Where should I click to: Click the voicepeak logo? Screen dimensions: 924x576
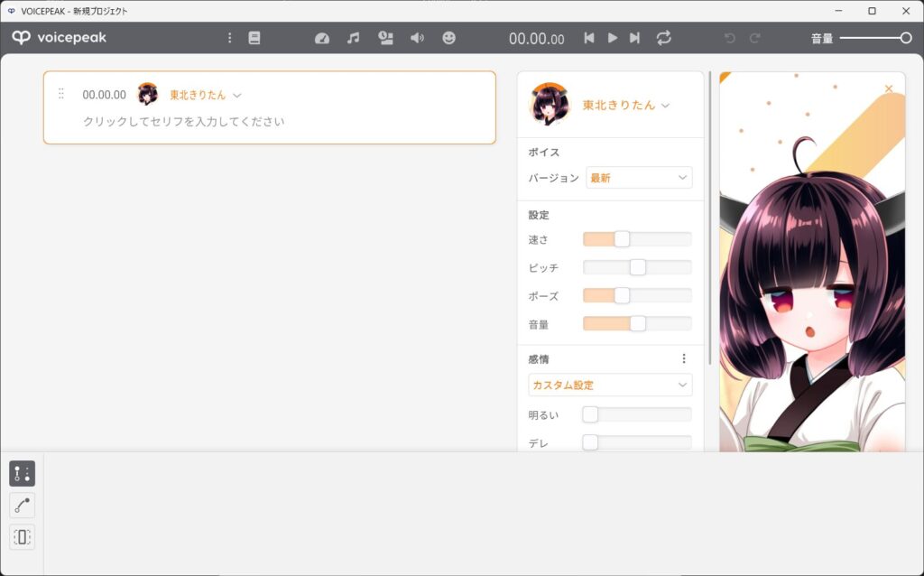point(60,38)
